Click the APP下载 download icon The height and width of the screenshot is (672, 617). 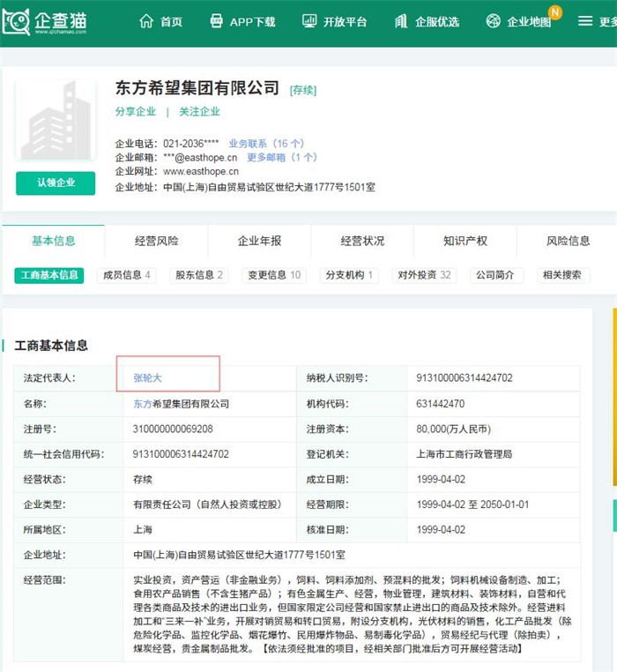point(217,21)
